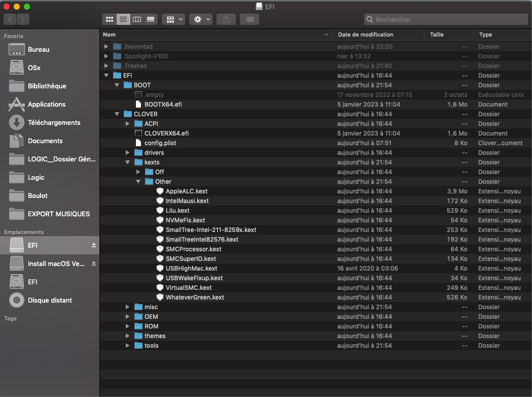
Task: Open LOGIC__Dossier Gén... in sidebar
Action: pyautogui.click(x=50, y=159)
